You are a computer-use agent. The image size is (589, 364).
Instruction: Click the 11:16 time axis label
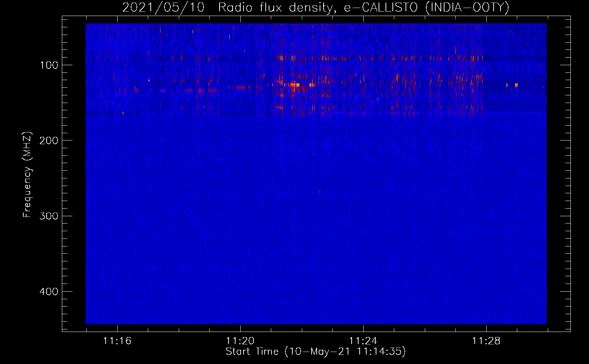pos(117,341)
